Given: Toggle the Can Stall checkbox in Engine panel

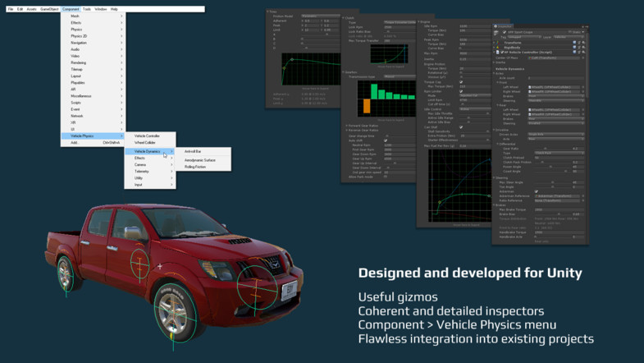Looking at the screenshot, I should (461, 127).
